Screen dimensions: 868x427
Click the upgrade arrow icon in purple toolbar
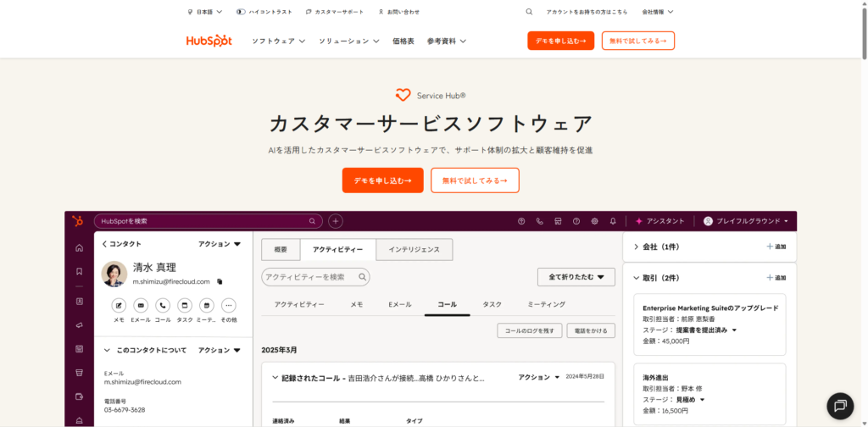pyautogui.click(x=521, y=221)
